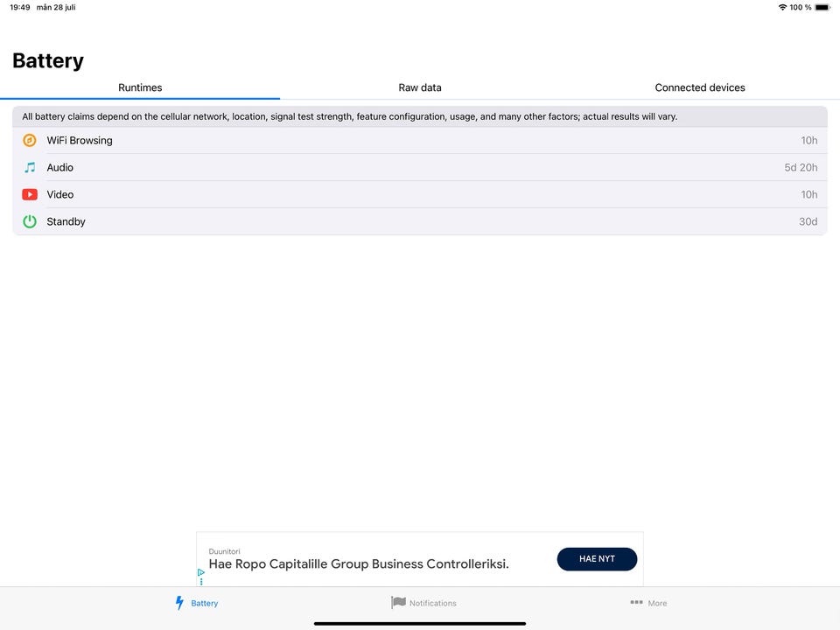This screenshot has width=840, height=630.
Task: Tap the home indicator bar
Action: 420,624
